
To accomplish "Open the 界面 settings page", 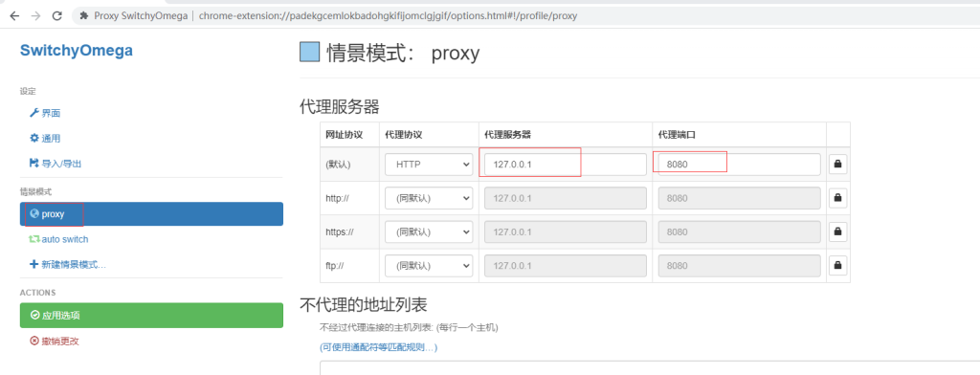I will tap(45, 113).
